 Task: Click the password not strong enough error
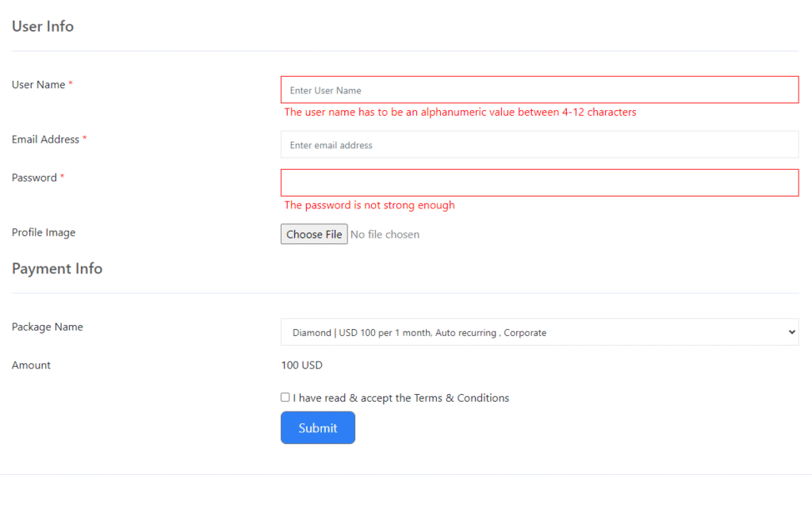[370, 205]
